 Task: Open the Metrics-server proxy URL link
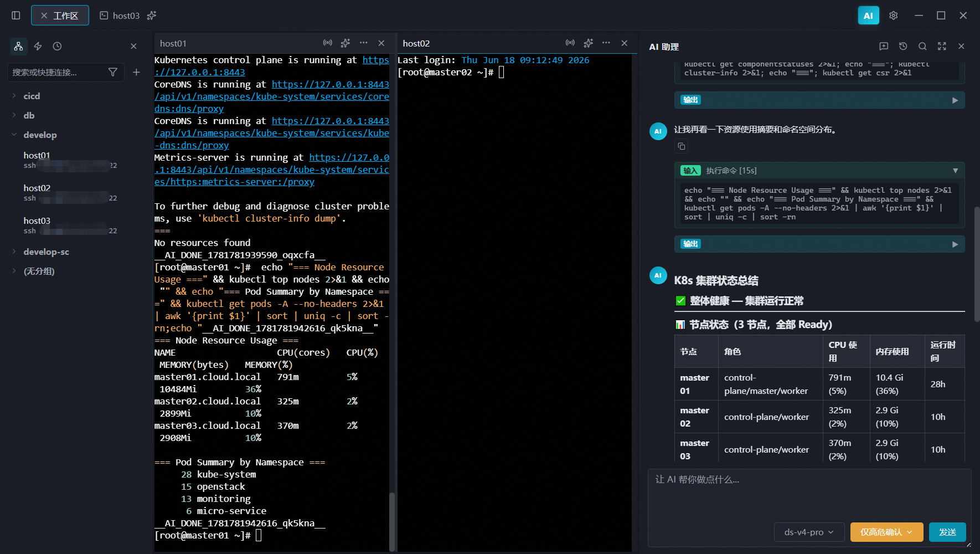pos(272,170)
